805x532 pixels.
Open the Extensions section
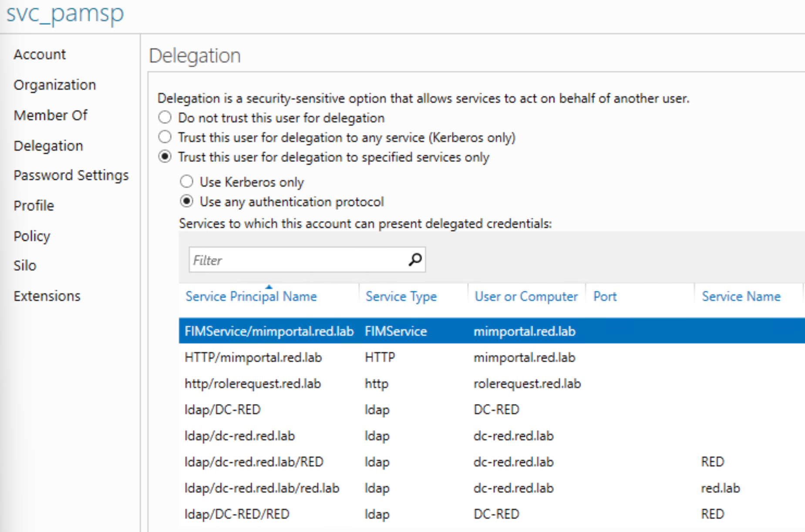point(47,296)
